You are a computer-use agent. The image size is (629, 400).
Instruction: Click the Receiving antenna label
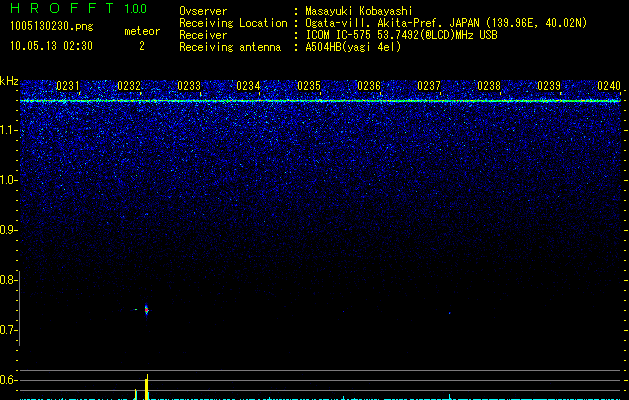230,47
